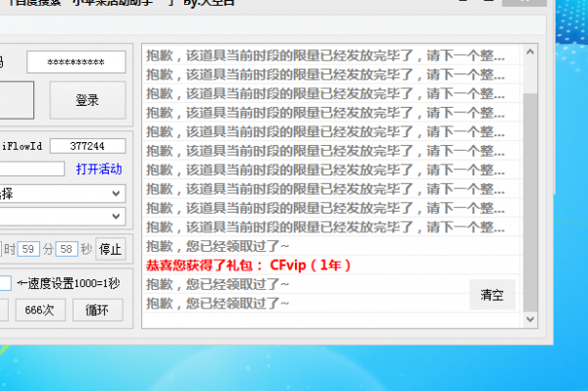Click the minutes field showing 59
This screenshot has height=391, width=588.
[28, 249]
